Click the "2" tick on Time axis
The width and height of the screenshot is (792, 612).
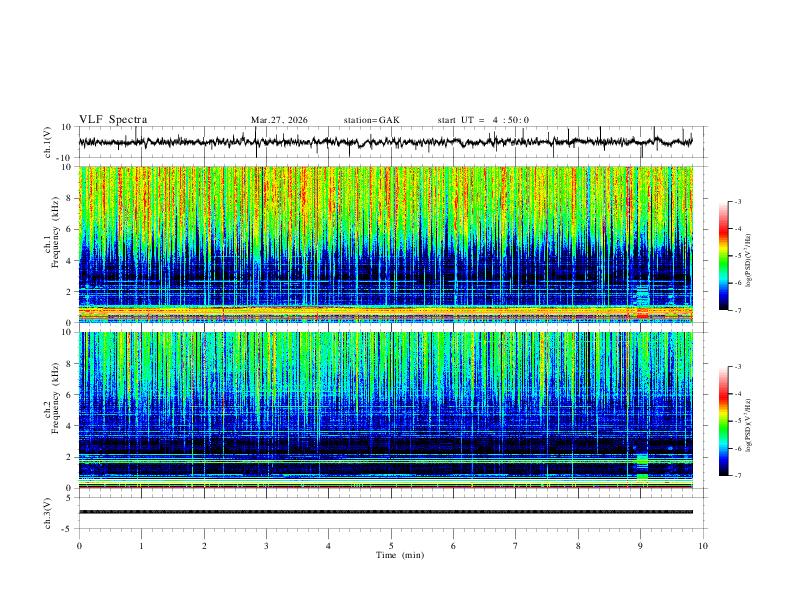tap(204, 546)
